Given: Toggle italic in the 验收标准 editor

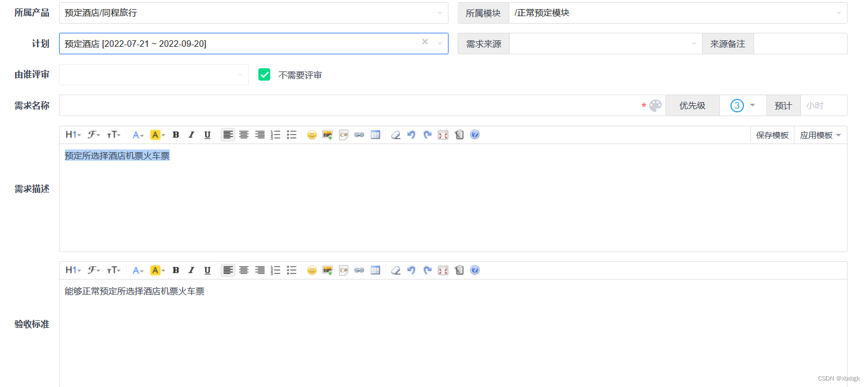Looking at the screenshot, I should tap(191, 270).
